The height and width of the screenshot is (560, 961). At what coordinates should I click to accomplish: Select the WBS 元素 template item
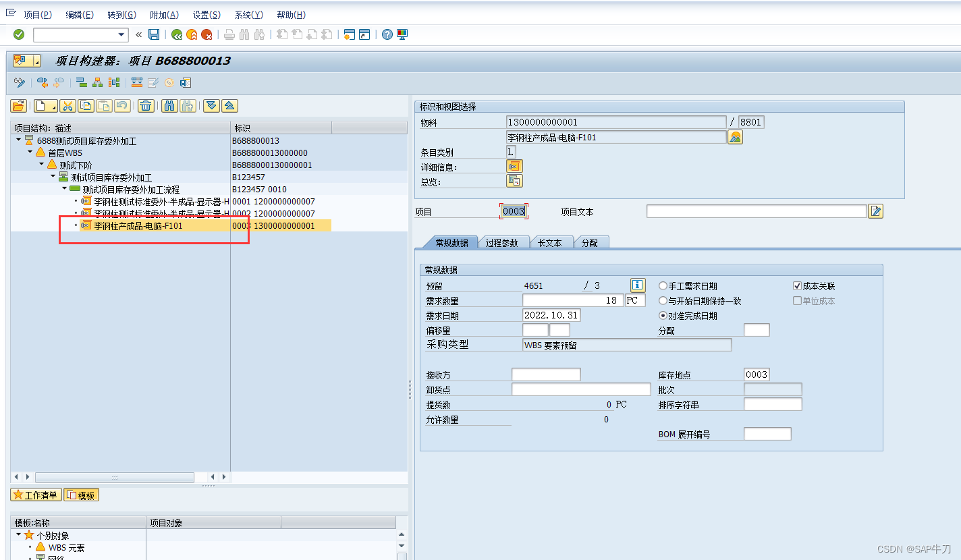[x=67, y=548]
